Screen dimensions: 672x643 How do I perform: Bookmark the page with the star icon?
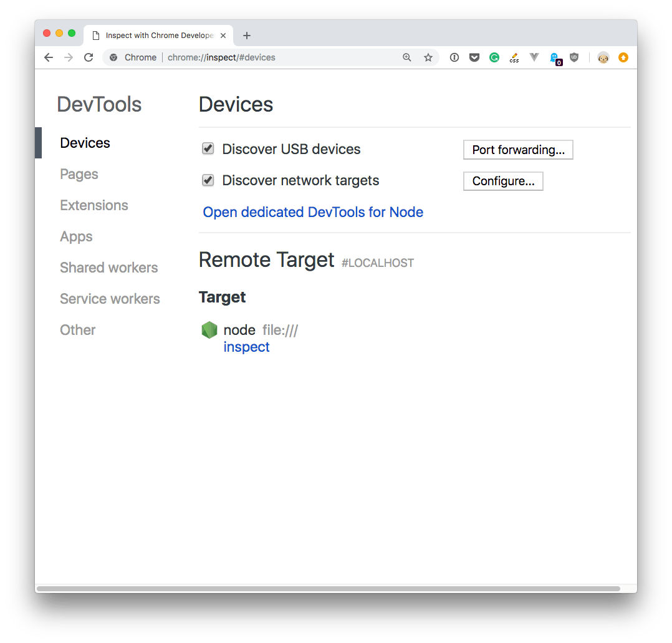(428, 57)
